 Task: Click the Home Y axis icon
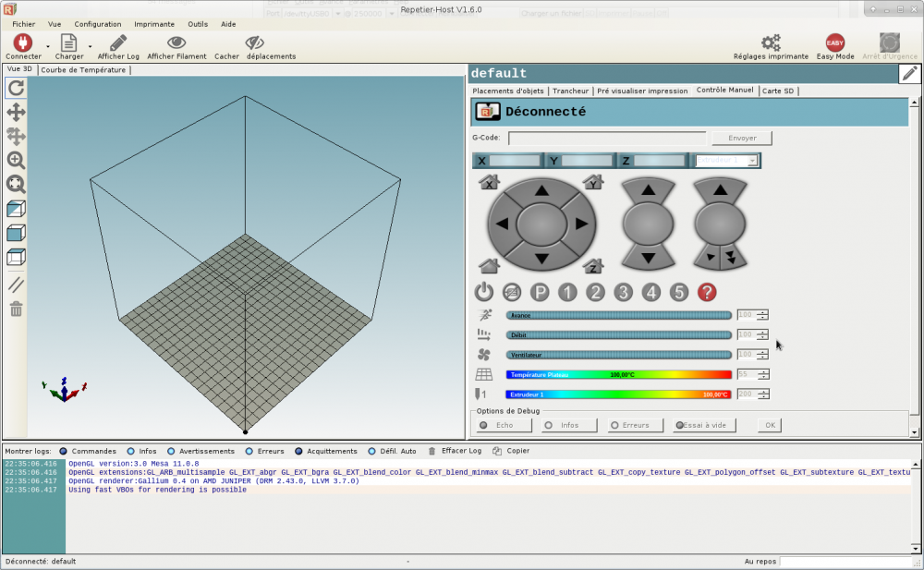point(593,182)
